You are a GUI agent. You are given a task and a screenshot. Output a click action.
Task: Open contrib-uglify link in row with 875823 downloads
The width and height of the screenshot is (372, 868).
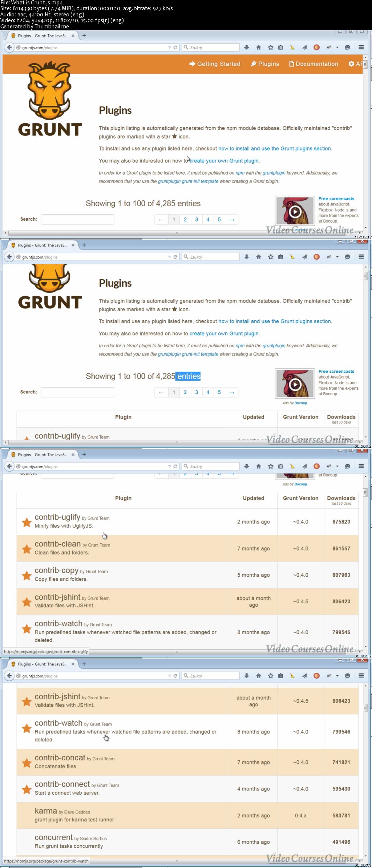[x=57, y=517]
